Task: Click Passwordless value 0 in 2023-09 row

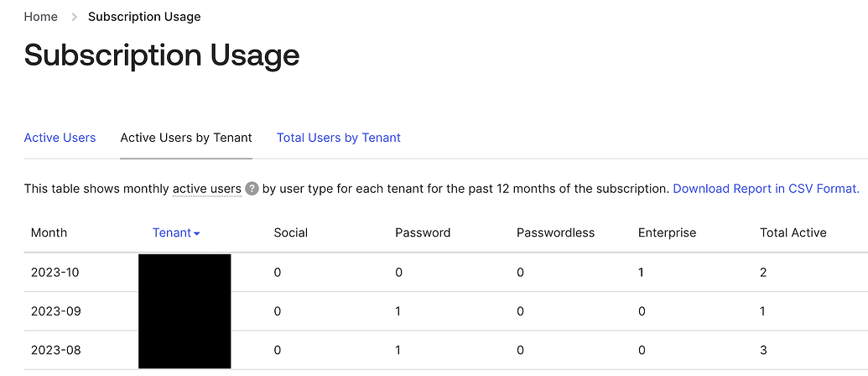Action: 520,311
